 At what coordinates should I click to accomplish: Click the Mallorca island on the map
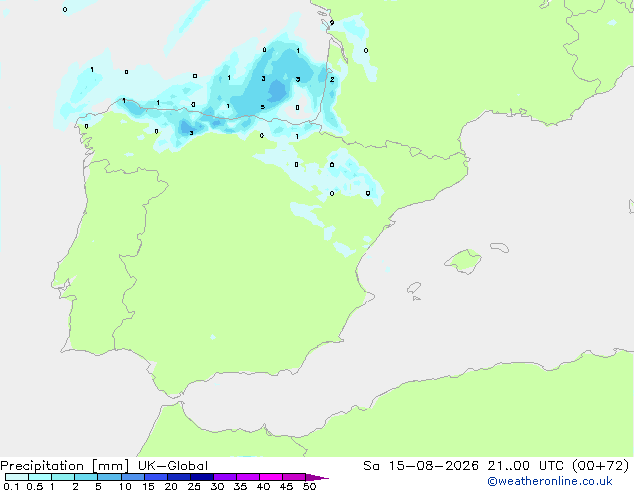[x=463, y=261]
